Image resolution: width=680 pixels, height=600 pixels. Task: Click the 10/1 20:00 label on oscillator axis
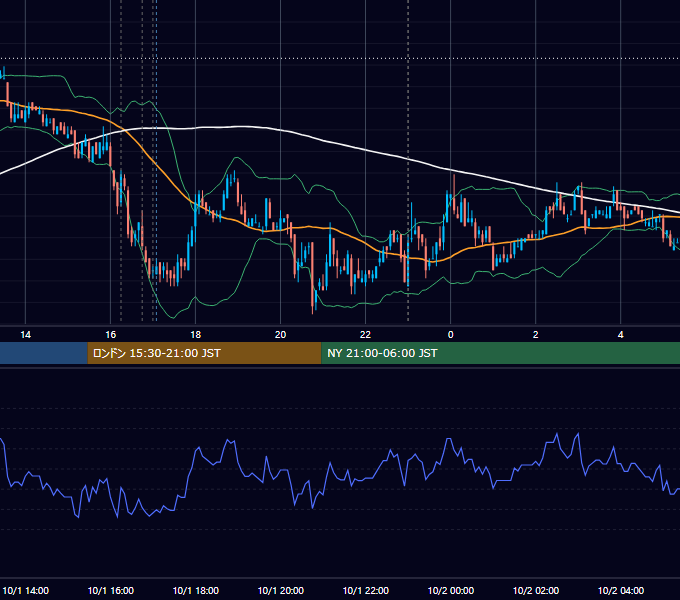click(x=281, y=590)
